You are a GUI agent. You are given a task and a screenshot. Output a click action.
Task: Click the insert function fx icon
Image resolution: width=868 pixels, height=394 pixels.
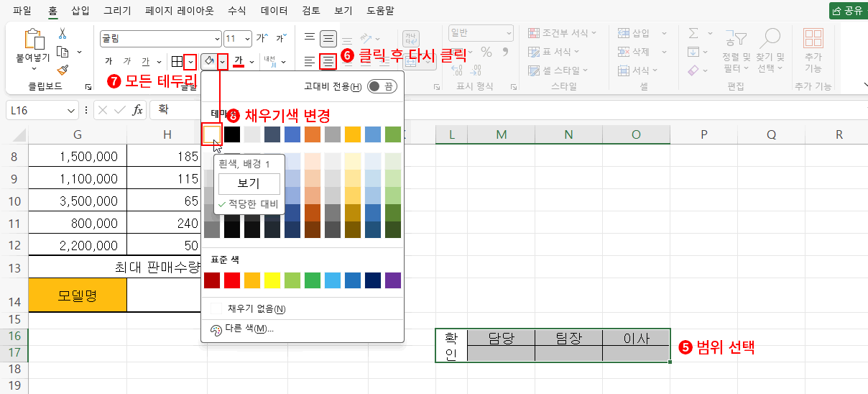click(x=137, y=110)
